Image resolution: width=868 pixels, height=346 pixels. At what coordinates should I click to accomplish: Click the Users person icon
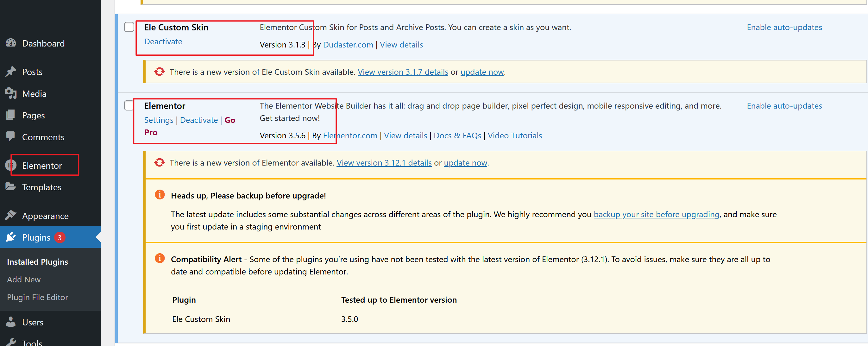tap(11, 322)
